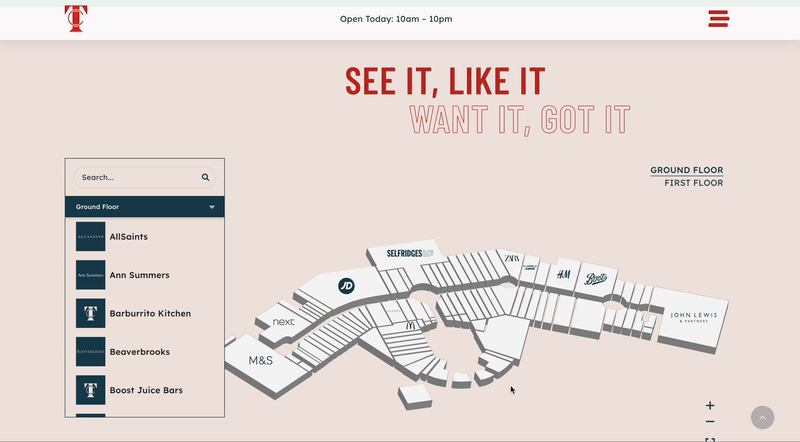Select the next store on the map
Viewport: 800px width, 442px height.
pyautogui.click(x=283, y=322)
